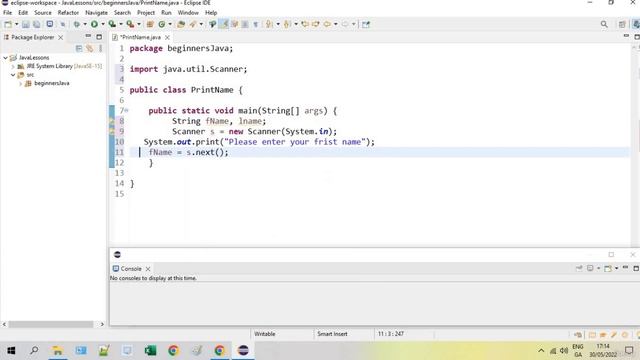The height and width of the screenshot is (360, 640).
Task: Toggle Skip All Breakpoints
Action: [x=63, y=24]
